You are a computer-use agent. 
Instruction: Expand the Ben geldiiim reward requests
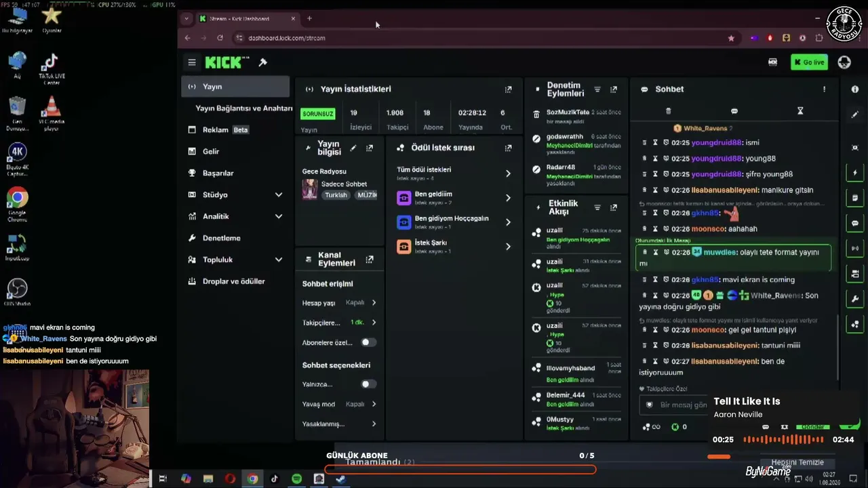pyautogui.click(x=454, y=197)
